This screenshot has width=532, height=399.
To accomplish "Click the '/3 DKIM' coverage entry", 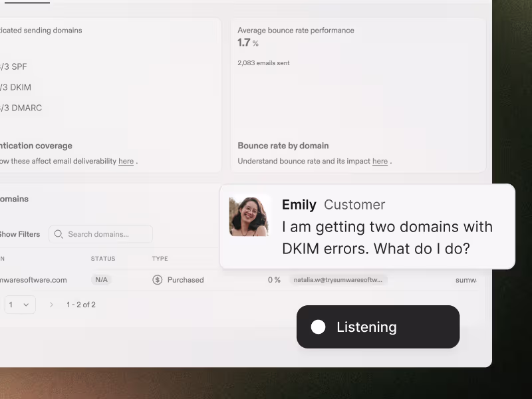I will pos(15,87).
